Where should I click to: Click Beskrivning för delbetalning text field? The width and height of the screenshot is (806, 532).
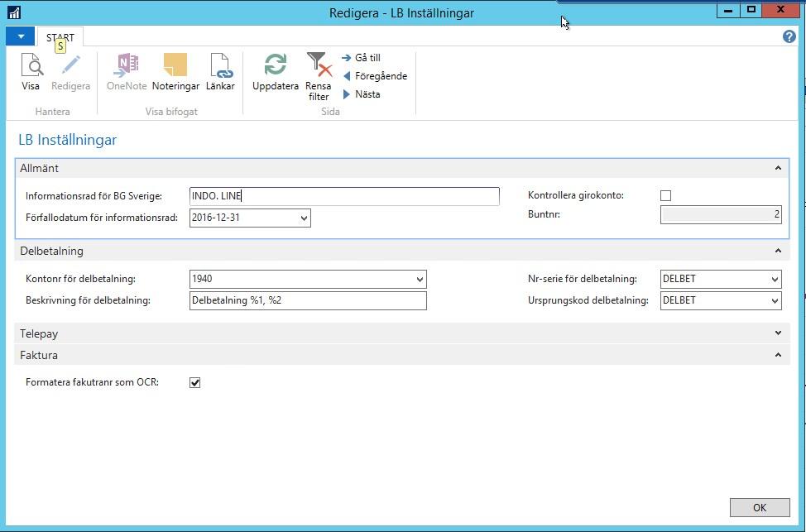pos(308,300)
